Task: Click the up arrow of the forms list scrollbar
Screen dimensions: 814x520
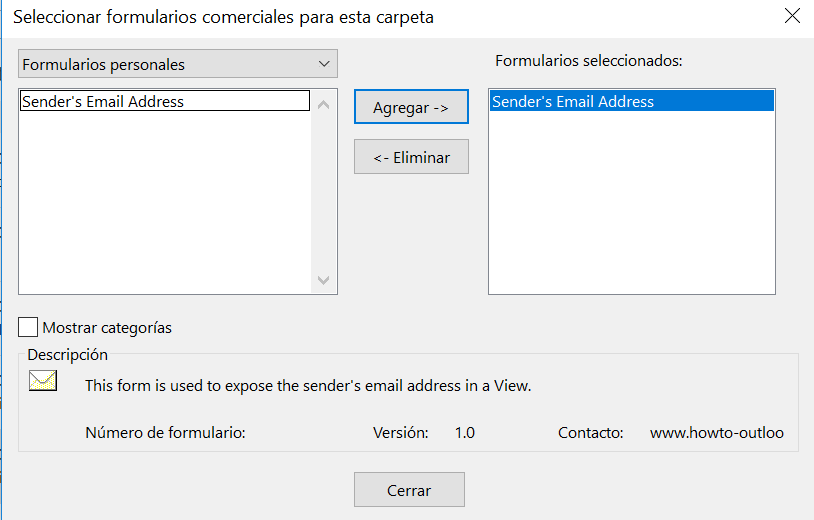Action: coord(323,105)
